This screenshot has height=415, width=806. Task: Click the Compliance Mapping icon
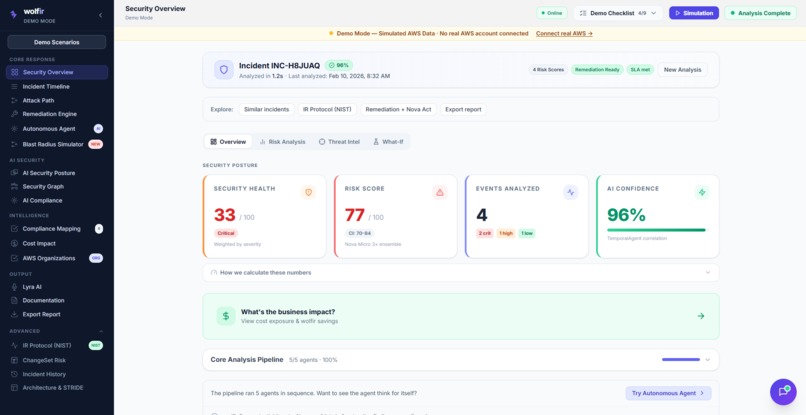point(14,229)
